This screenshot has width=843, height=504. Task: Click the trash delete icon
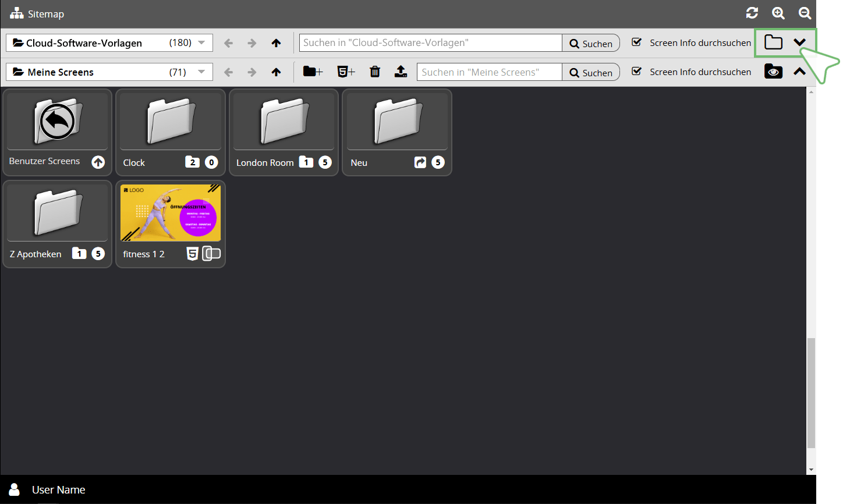375,72
